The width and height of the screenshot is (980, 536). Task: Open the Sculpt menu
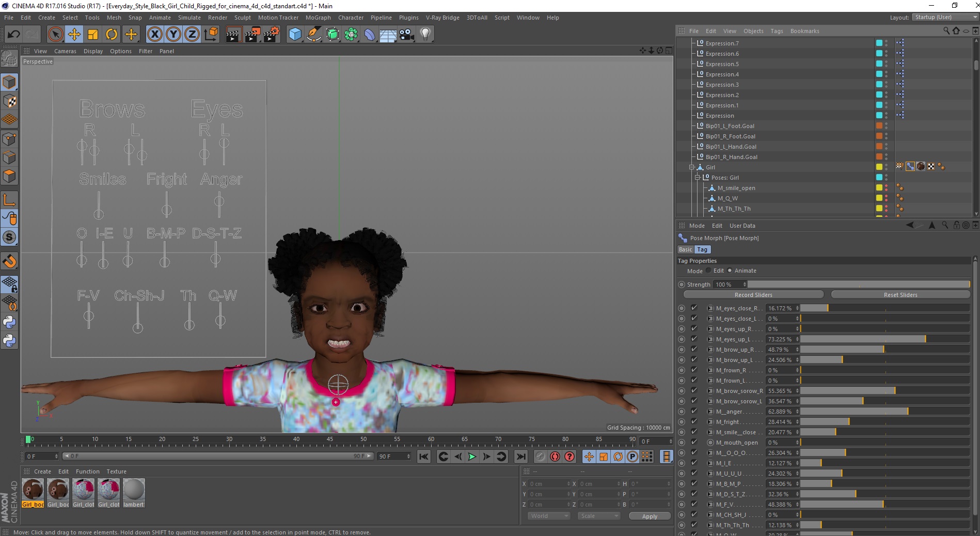pos(243,18)
